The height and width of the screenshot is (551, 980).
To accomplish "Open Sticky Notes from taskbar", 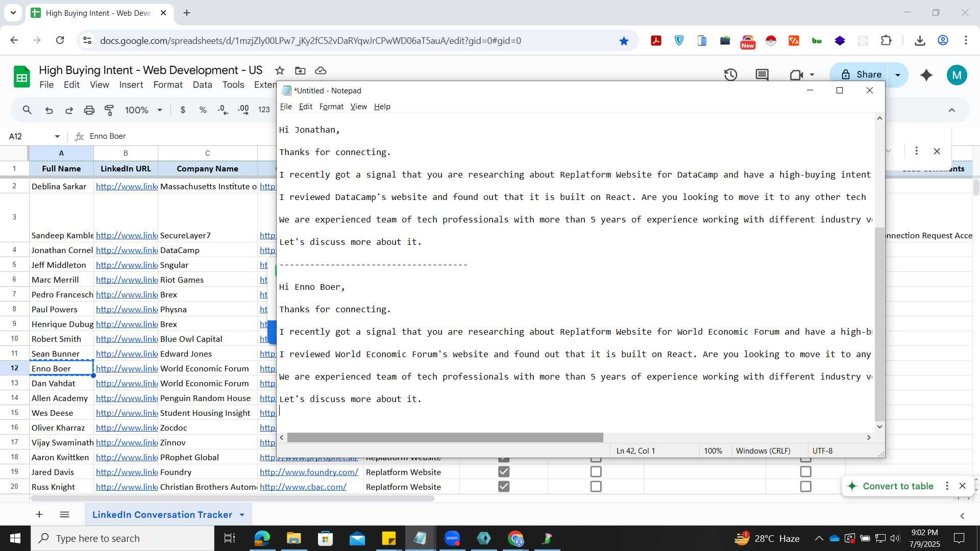I will (389, 538).
